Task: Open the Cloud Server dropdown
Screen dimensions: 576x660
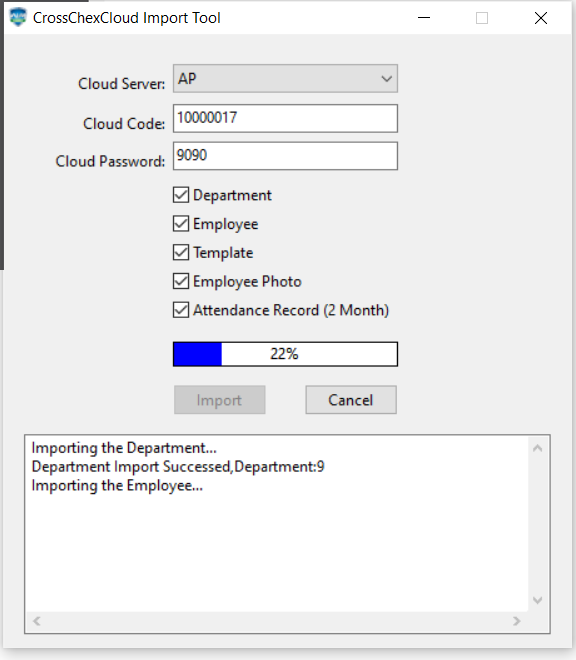Action: click(x=285, y=78)
